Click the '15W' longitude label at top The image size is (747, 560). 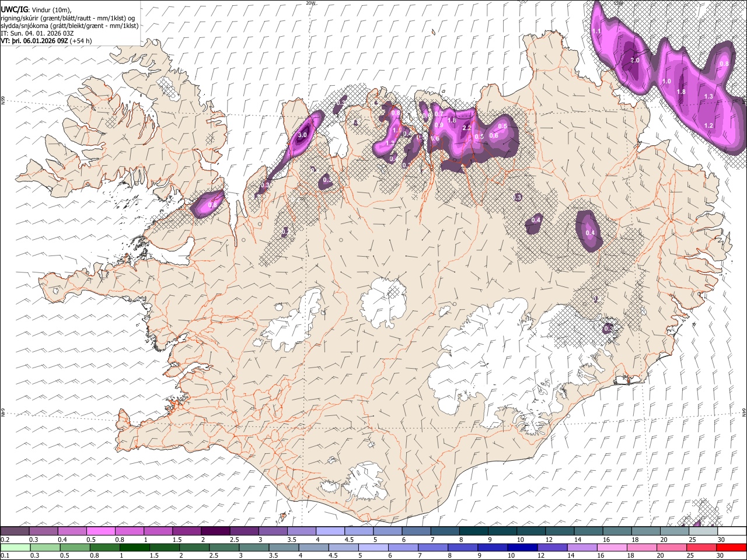click(x=618, y=3)
